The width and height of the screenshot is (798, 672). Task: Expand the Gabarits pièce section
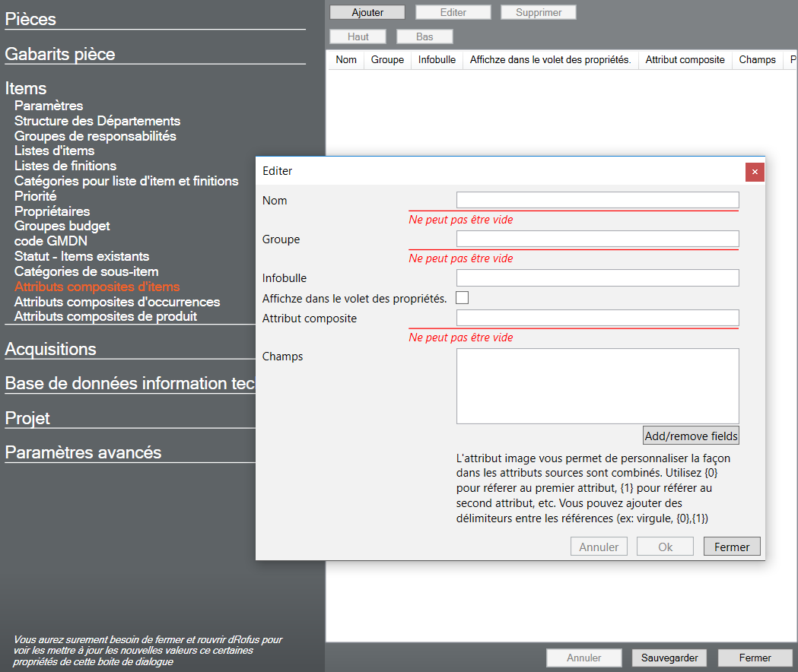point(60,54)
